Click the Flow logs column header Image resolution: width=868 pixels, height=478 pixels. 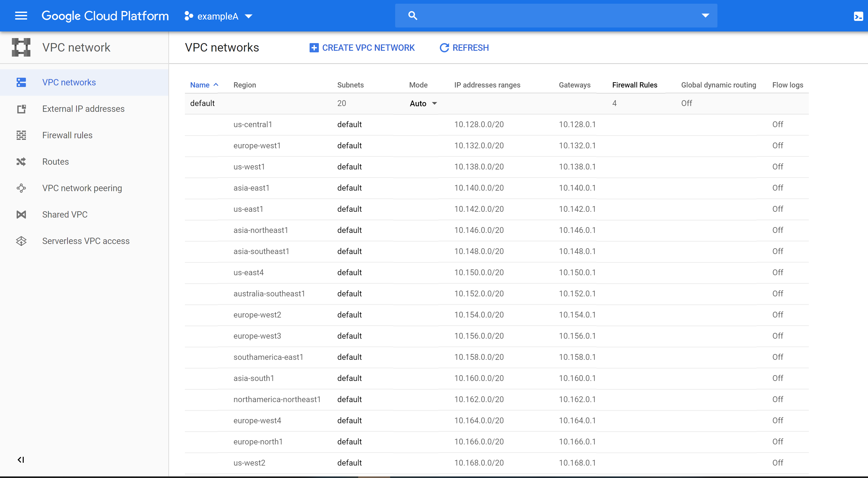click(x=787, y=85)
